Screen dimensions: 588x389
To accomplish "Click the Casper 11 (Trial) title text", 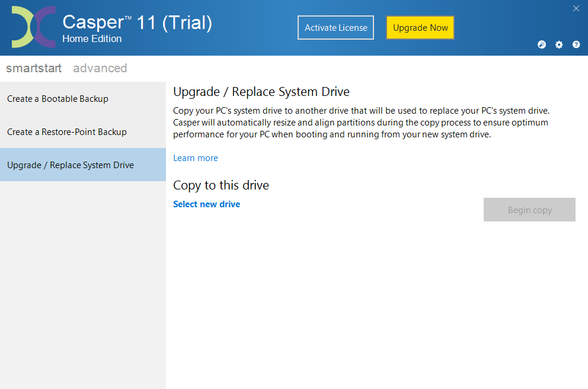I will point(138,22).
